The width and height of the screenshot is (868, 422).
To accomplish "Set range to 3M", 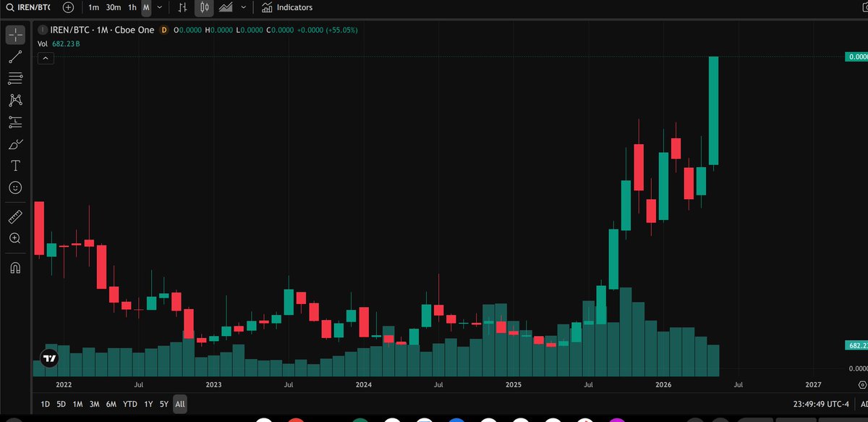I will tap(94, 404).
